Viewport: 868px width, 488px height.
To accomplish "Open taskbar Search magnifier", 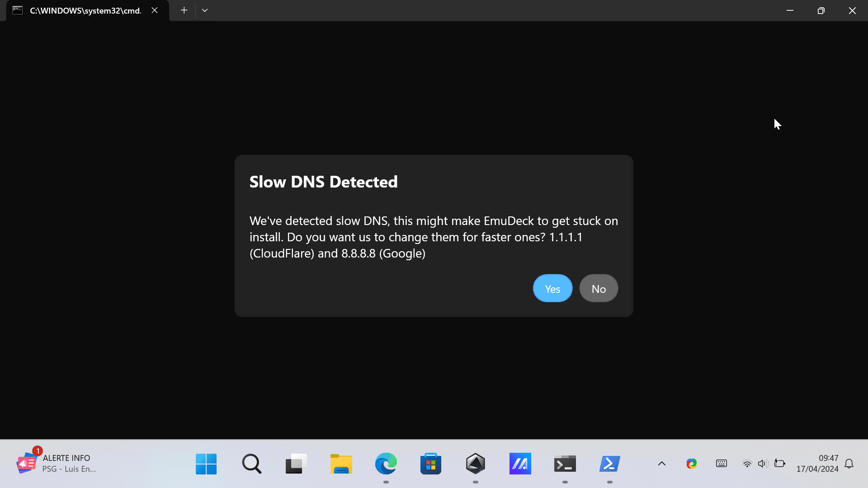I will [x=251, y=464].
